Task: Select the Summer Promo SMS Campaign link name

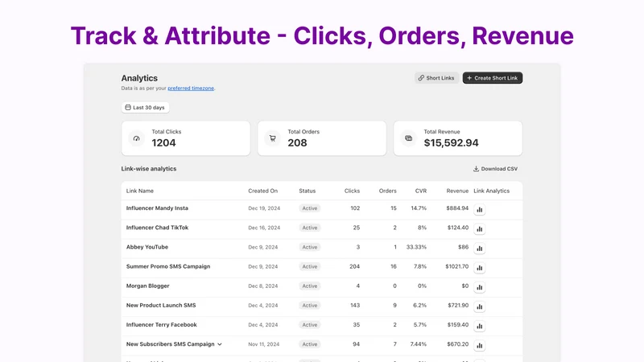Action: point(168,266)
